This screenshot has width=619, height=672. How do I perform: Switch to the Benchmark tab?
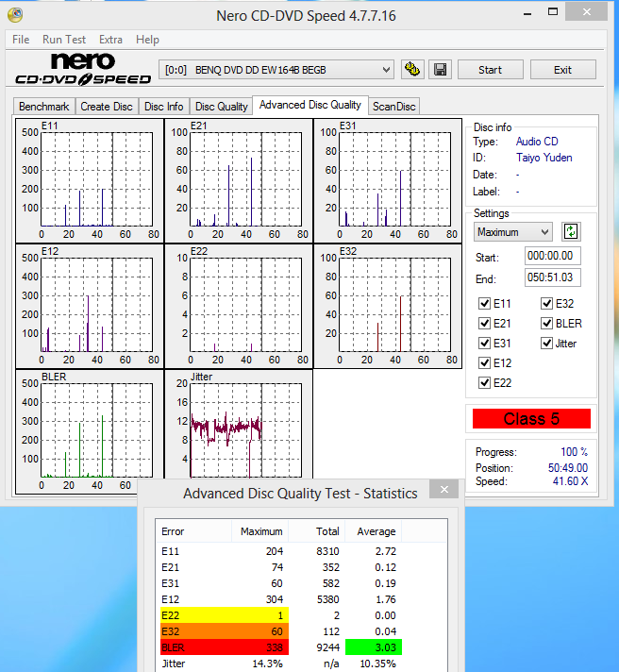coord(44,107)
